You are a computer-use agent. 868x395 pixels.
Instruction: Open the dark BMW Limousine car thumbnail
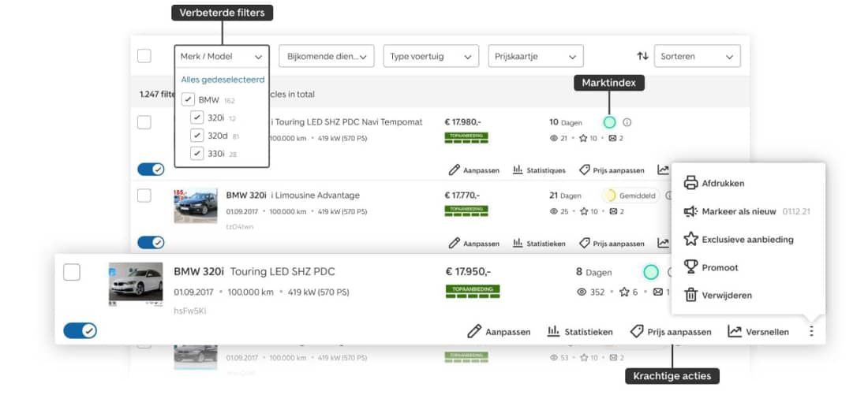(196, 205)
